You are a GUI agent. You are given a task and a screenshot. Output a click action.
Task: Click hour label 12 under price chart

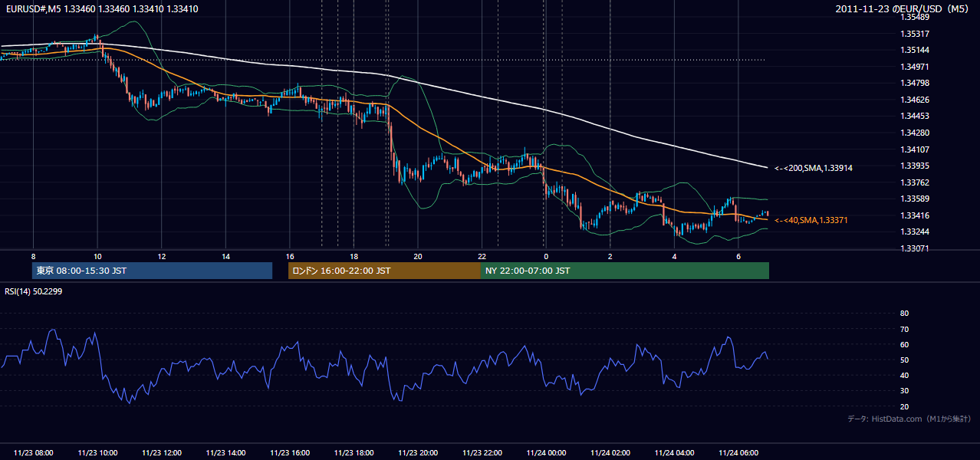click(x=162, y=256)
